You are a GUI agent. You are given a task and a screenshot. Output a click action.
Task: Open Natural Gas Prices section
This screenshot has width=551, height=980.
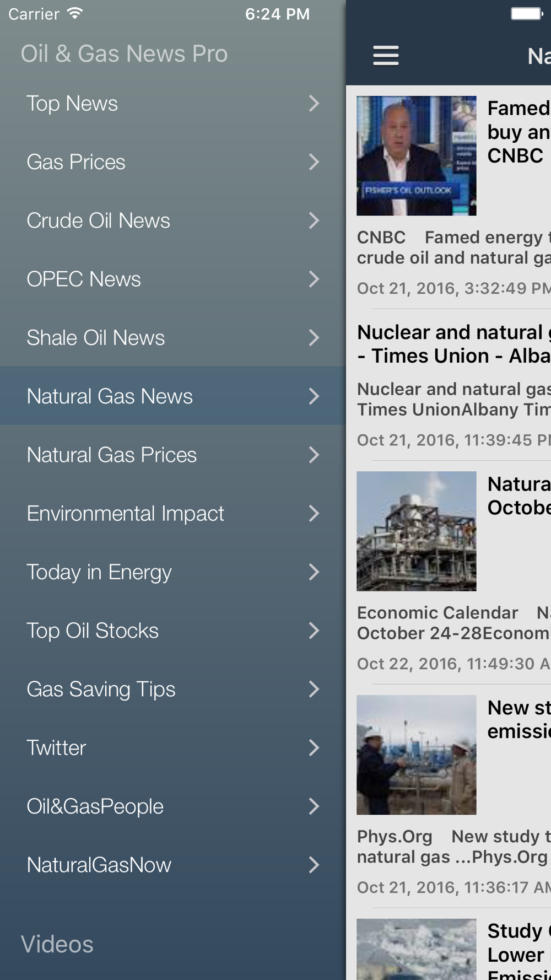173,455
